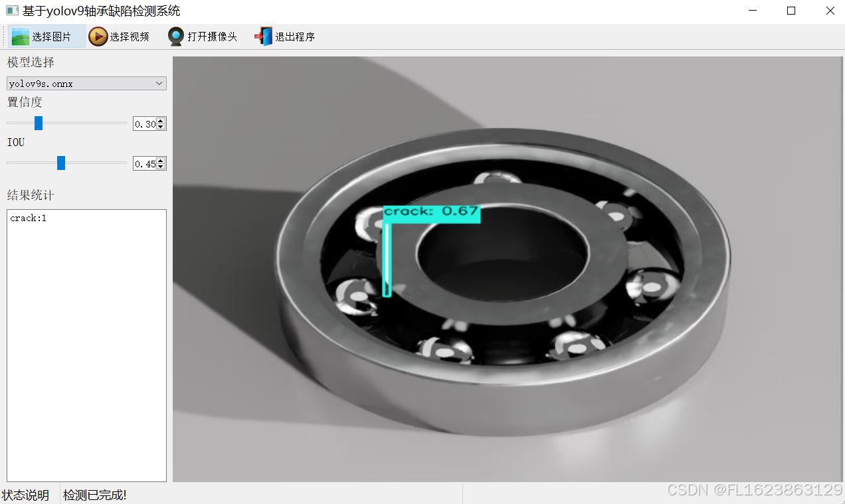
Task: Click the 检测已完成! status message
Action: (94, 495)
